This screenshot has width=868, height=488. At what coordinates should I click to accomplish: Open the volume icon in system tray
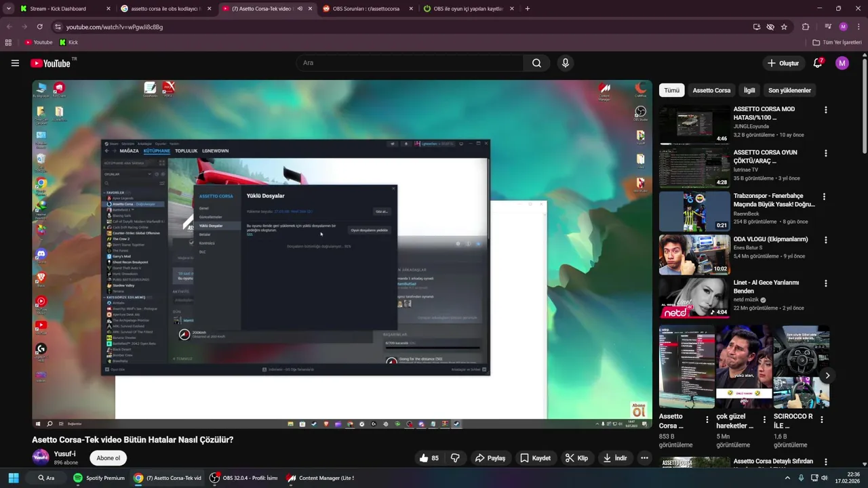tap(825, 478)
